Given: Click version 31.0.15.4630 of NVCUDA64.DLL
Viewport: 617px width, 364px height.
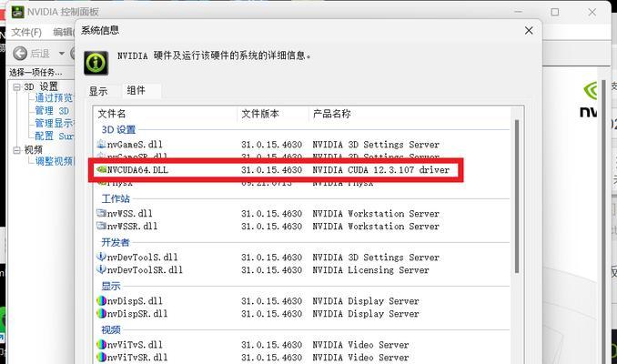Looking at the screenshot, I should [271, 170].
